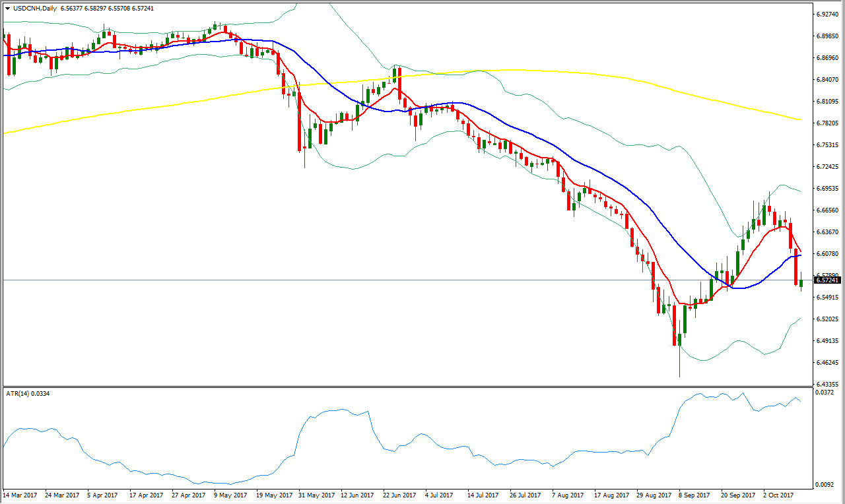Click the 6.86960 price axis label
Viewport: 845px width, 504px height.
tap(828, 57)
